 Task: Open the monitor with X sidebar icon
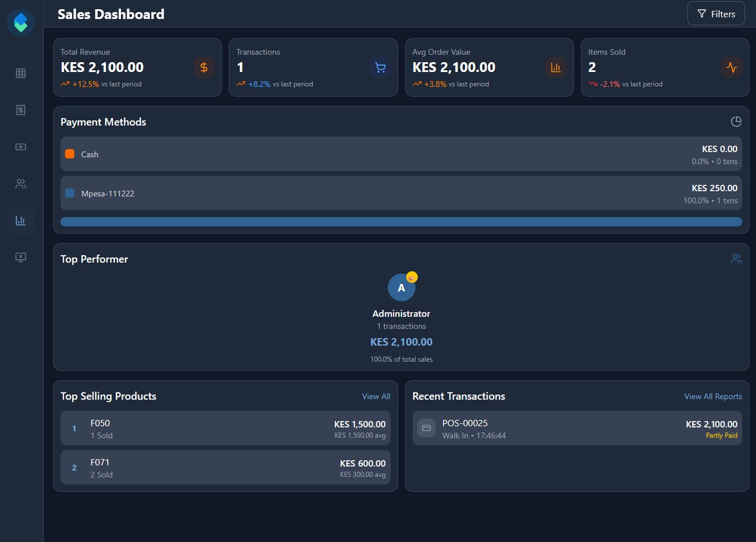coord(21,257)
